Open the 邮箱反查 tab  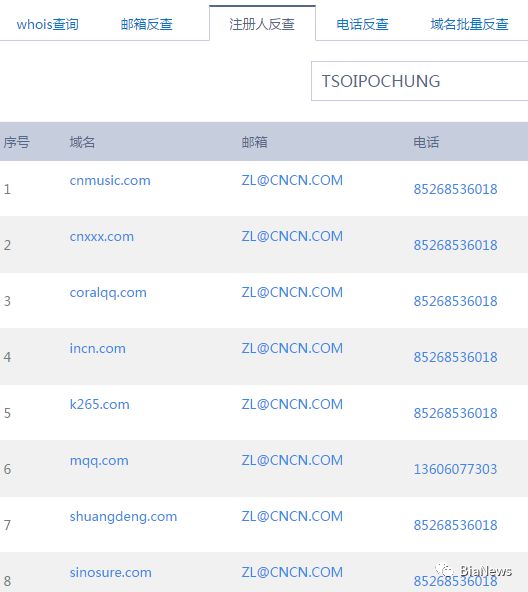point(147,25)
